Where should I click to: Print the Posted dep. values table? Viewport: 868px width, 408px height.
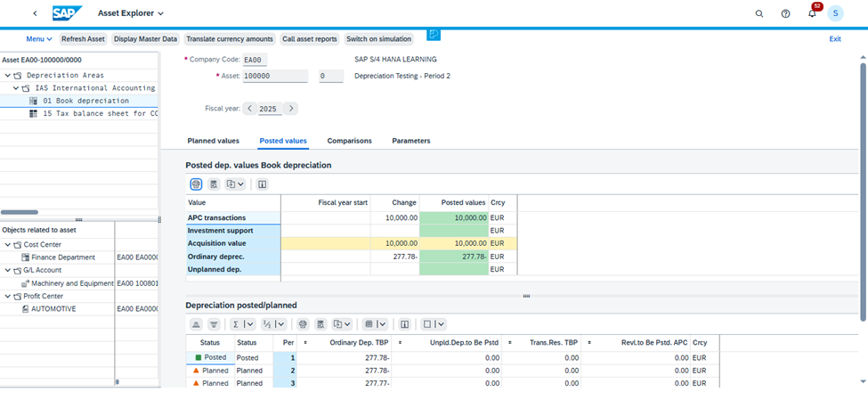click(x=196, y=184)
